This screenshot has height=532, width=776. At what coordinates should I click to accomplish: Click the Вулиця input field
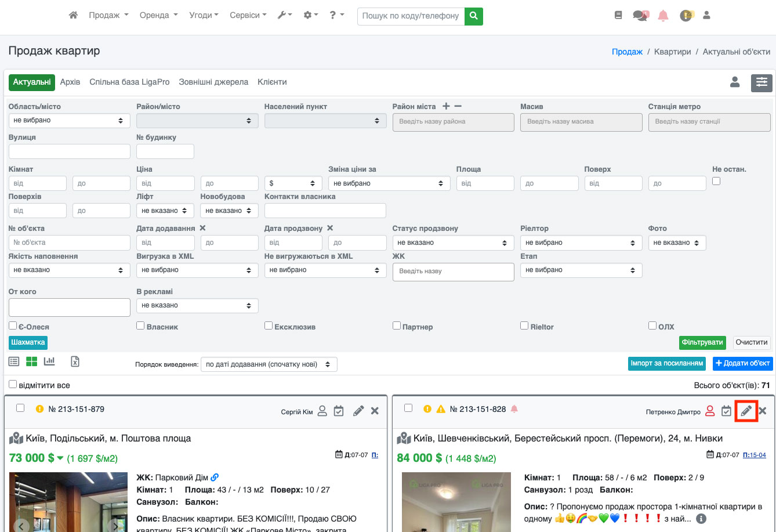coord(70,151)
